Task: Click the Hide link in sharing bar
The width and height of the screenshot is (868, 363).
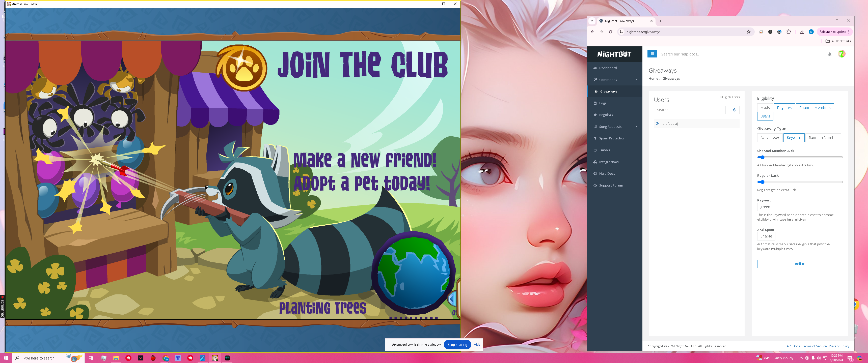Action: (x=477, y=345)
